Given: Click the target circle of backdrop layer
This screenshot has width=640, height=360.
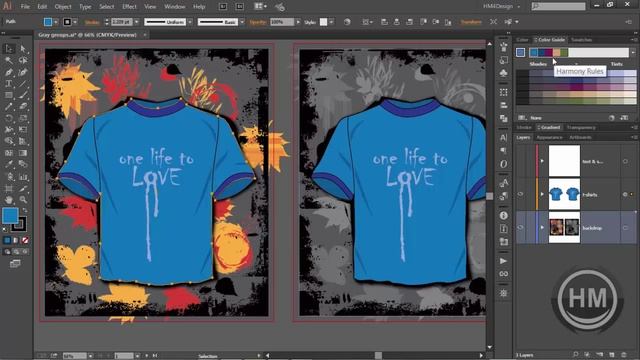Looking at the screenshot, I should click(x=625, y=227).
